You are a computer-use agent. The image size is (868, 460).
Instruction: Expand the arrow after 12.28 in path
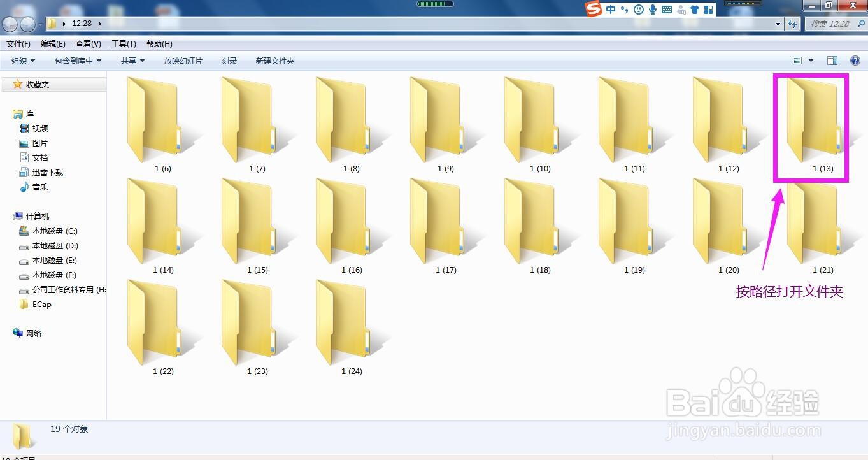(x=100, y=24)
